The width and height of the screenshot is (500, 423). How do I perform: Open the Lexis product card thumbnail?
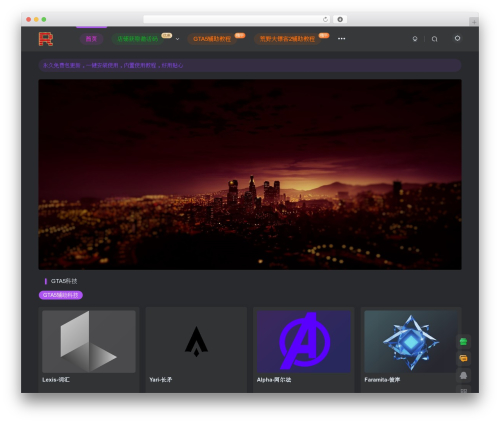click(89, 342)
